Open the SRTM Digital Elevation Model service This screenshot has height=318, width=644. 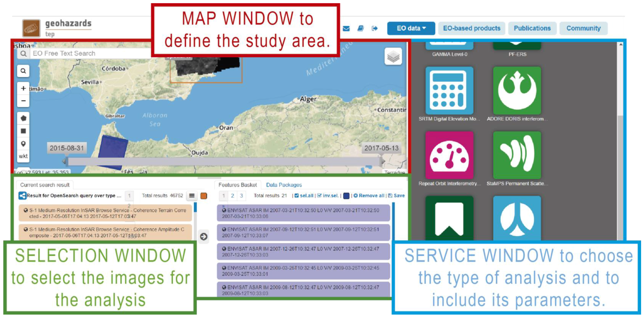tap(449, 91)
